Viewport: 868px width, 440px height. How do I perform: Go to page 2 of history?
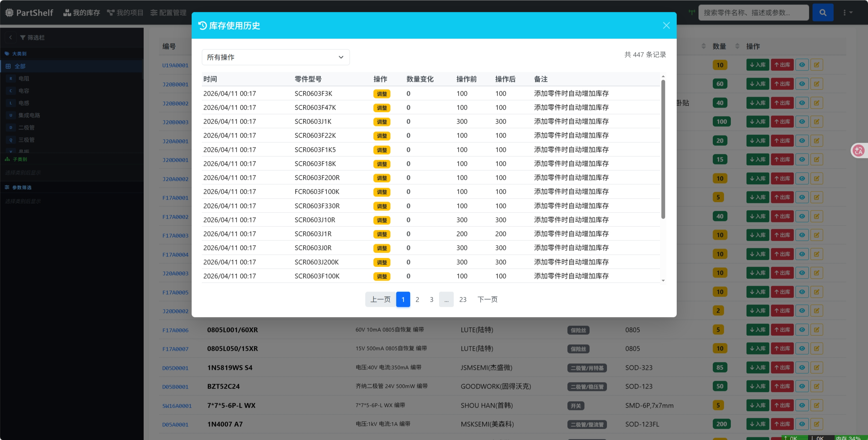417,299
